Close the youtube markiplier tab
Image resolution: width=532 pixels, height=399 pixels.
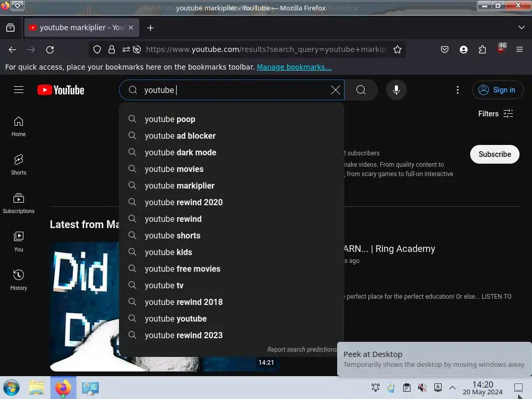click(131, 28)
